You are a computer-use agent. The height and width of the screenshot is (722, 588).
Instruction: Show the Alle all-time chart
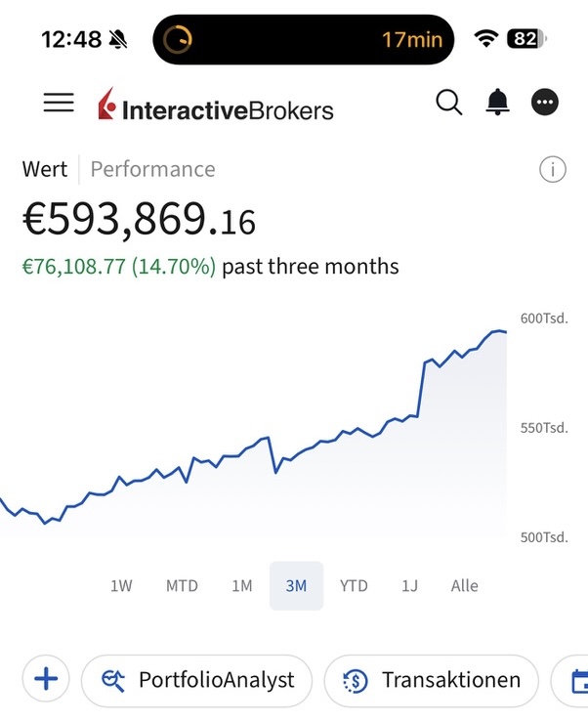pos(465,585)
